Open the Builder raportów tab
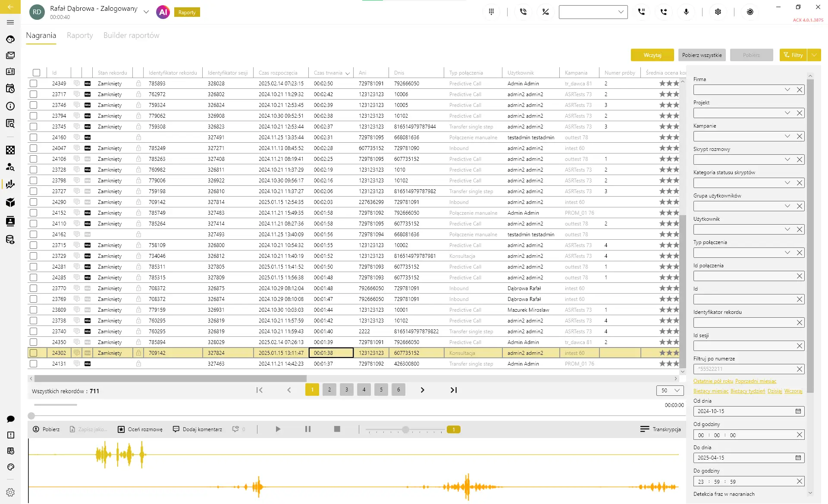This screenshot has height=504, width=828. click(x=131, y=35)
